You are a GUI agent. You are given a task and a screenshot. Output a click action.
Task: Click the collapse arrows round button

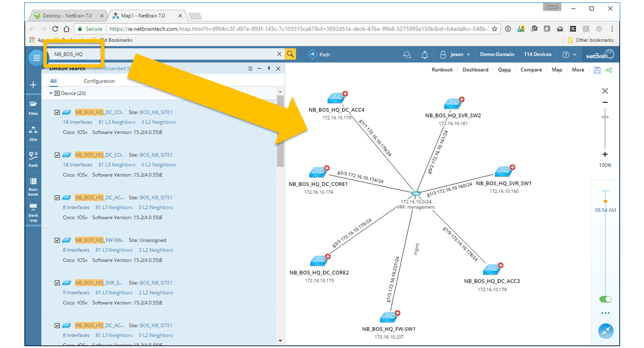click(x=606, y=331)
